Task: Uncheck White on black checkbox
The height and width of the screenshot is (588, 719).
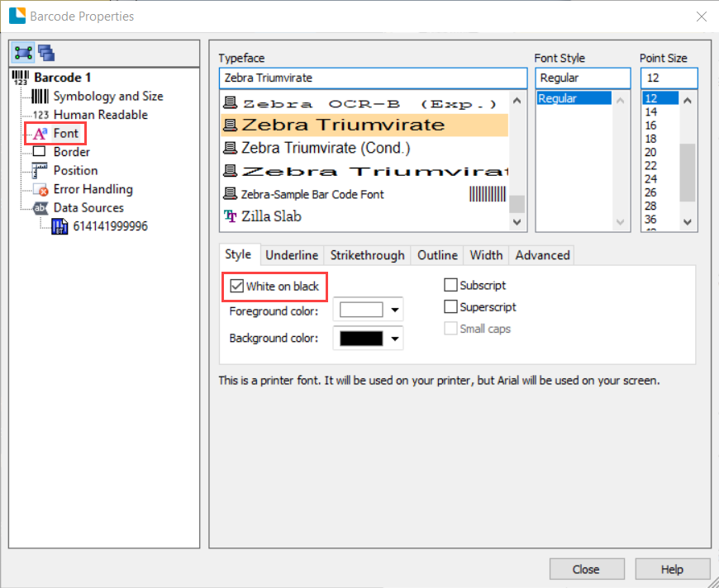Action: click(x=236, y=286)
